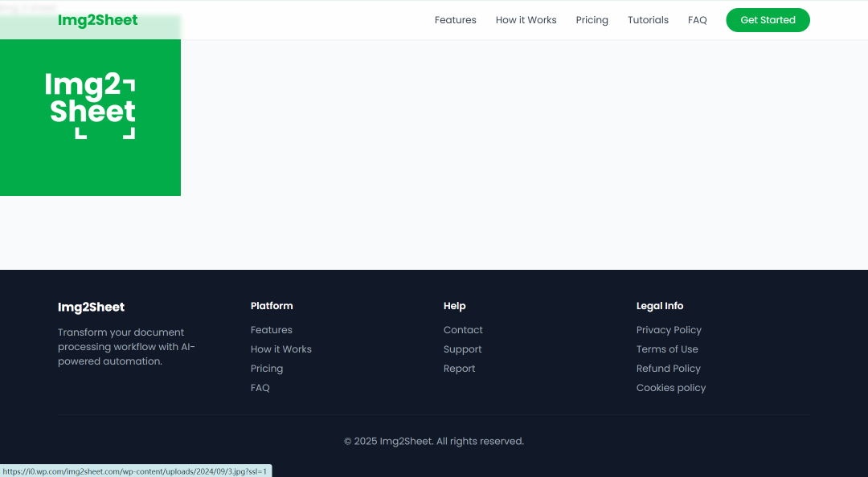This screenshot has width=868, height=477.
Task: Open Pricing link in footer Platform column
Action: pos(266,369)
